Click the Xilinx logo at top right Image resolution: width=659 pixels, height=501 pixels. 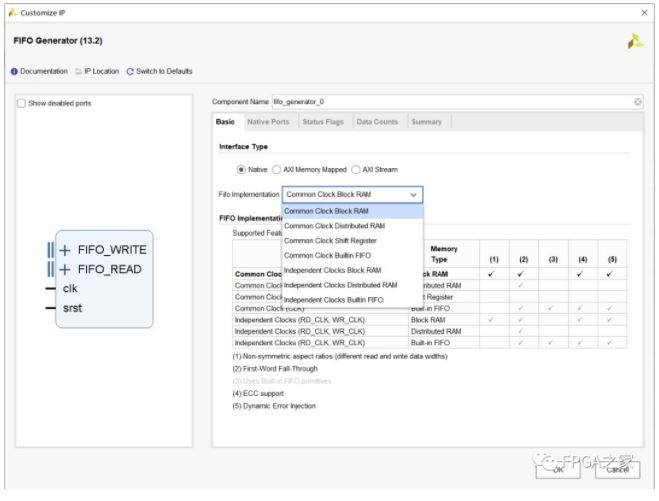635,41
